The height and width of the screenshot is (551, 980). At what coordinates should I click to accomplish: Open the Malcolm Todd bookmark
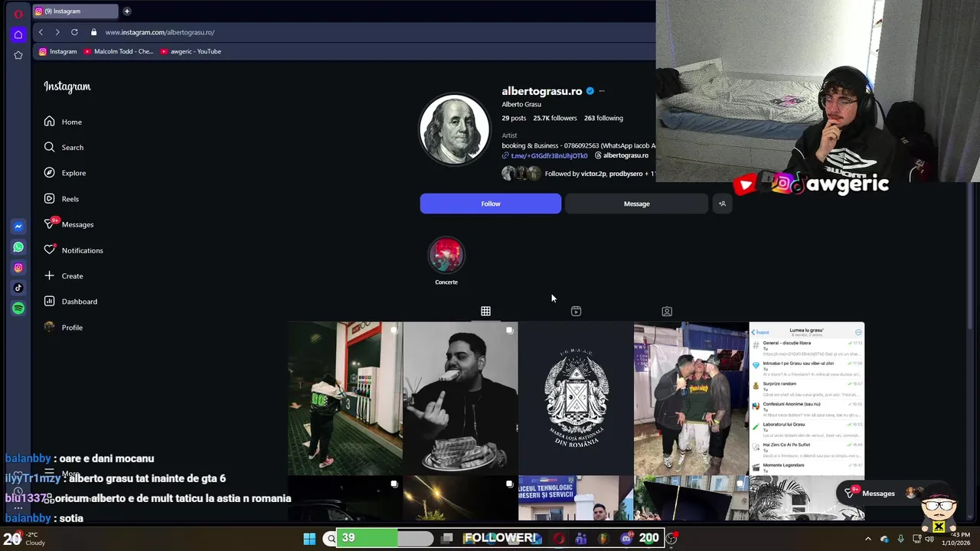(x=119, y=51)
